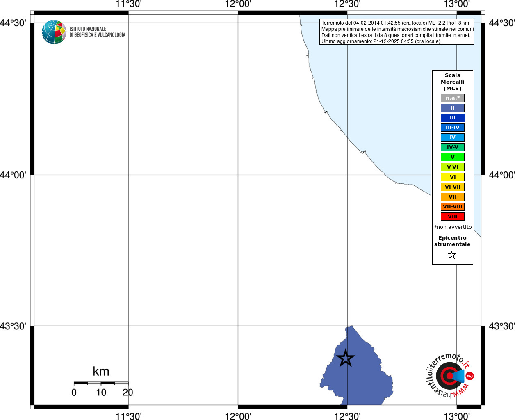Click the 'Scala Mercalli (MCS)' legend title

(453, 82)
